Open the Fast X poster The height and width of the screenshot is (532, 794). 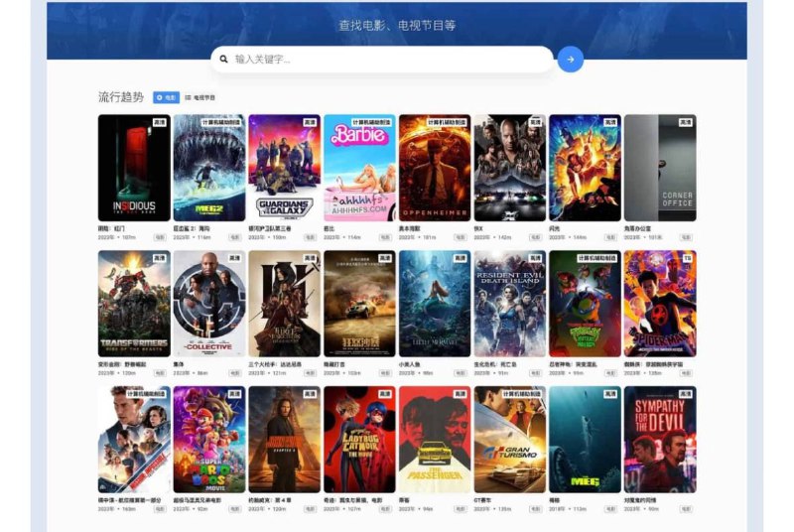click(510, 168)
